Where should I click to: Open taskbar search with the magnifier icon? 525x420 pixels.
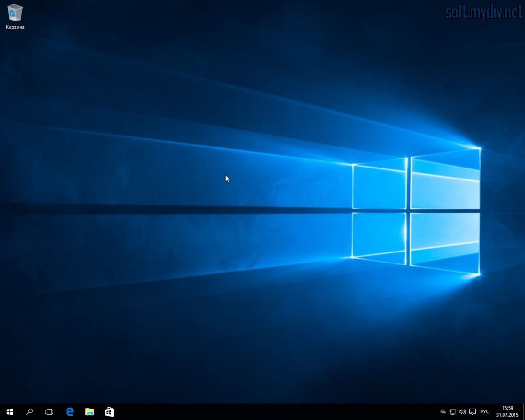[x=30, y=411]
